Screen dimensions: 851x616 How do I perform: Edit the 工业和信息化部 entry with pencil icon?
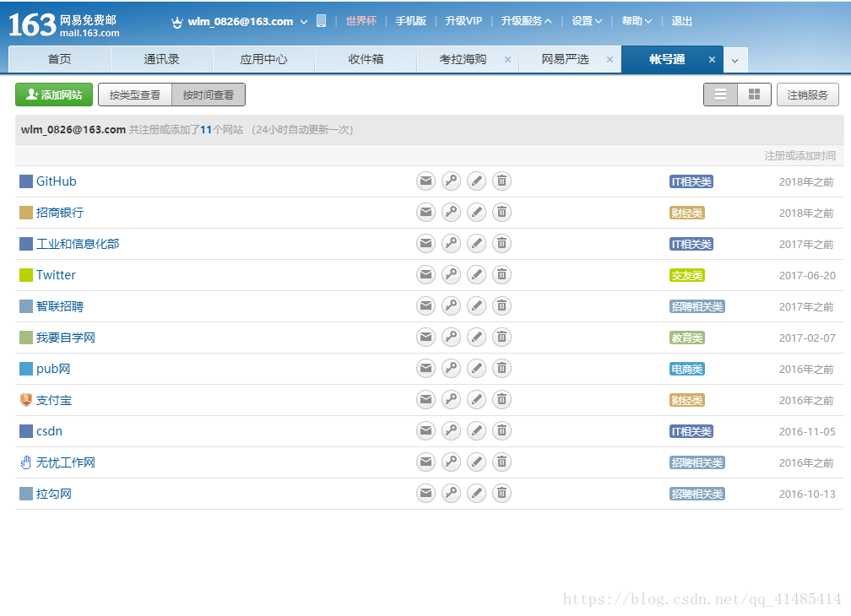pyautogui.click(x=476, y=244)
